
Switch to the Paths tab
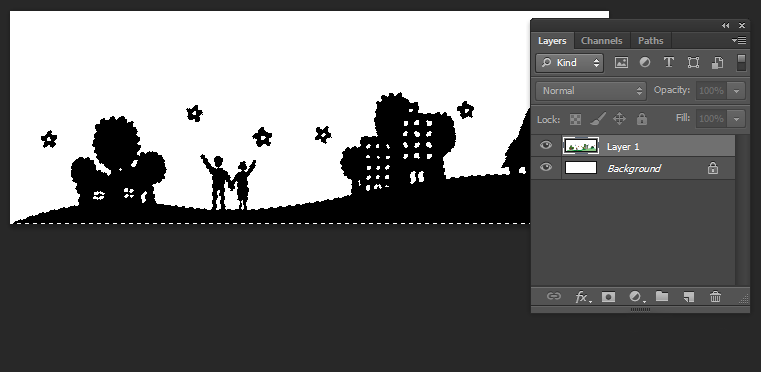650,41
